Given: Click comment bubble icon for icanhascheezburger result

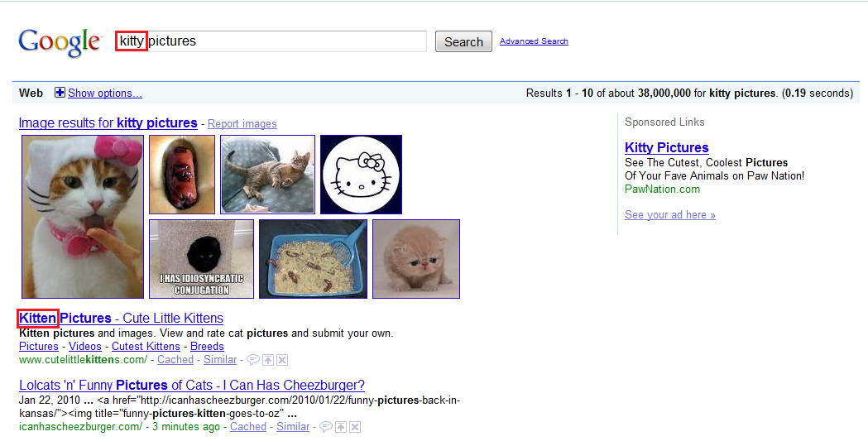Looking at the screenshot, I should point(326,427).
